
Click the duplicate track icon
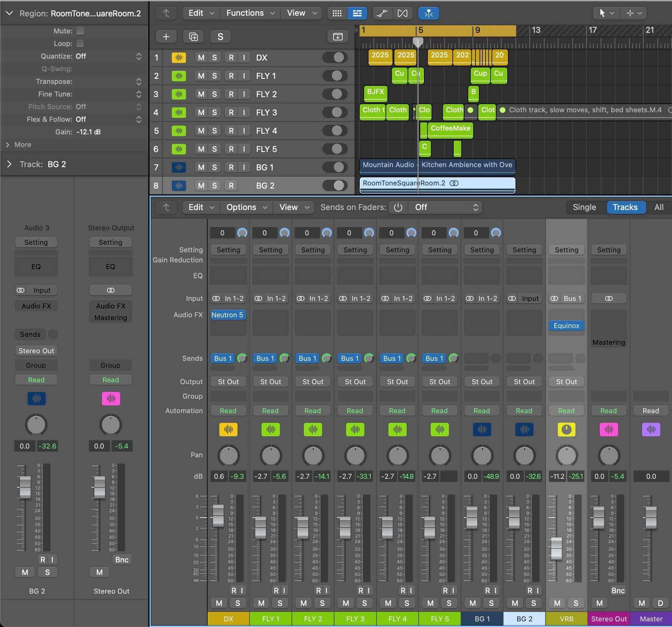pos(193,37)
